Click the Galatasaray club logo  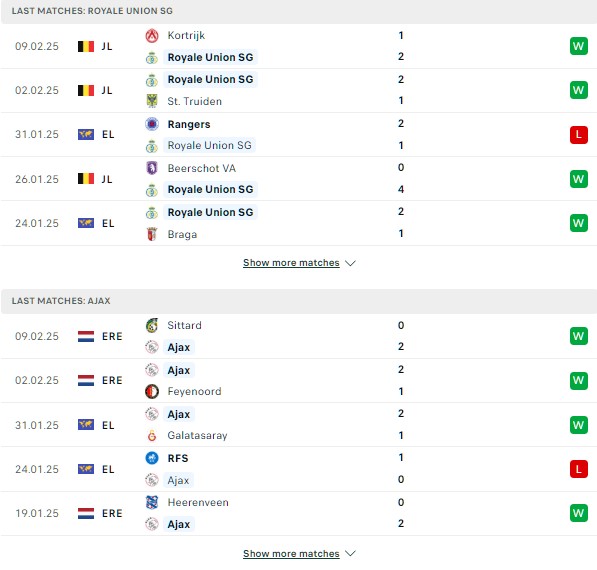[152, 435]
